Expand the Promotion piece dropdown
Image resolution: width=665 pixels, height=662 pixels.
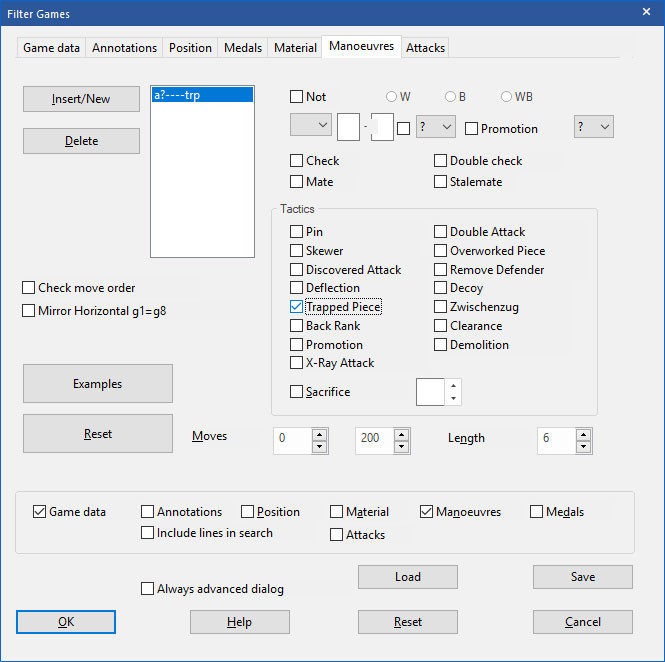(593, 126)
